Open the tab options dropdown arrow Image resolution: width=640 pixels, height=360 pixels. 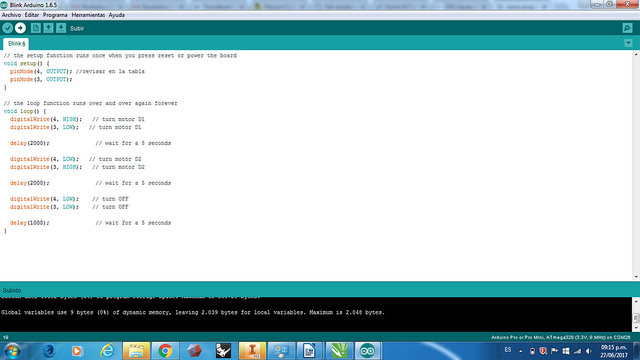628,43
